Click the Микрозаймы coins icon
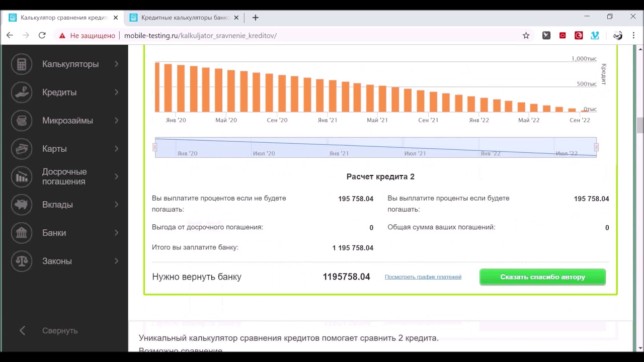The image size is (644, 362). coord(22,121)
